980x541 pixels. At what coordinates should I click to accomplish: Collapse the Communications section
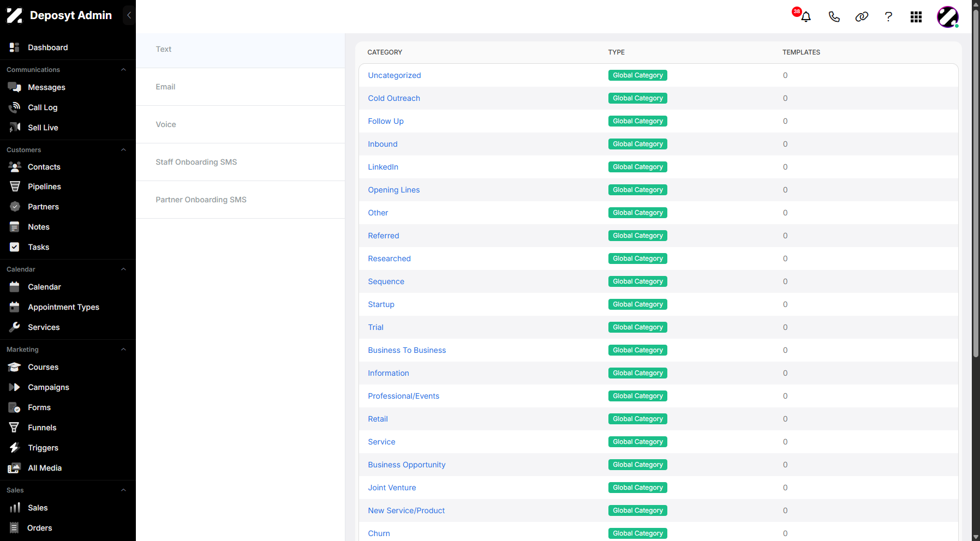123,70
